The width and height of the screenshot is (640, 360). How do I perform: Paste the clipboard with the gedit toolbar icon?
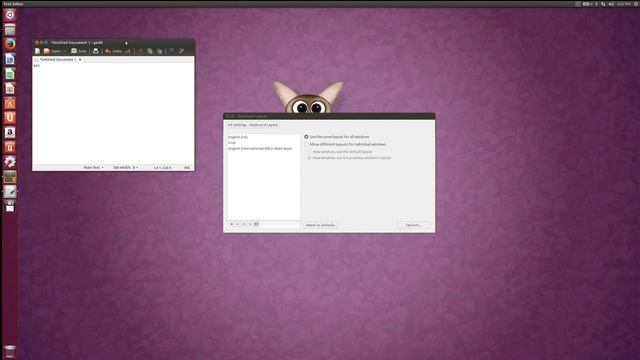(160, 51)
